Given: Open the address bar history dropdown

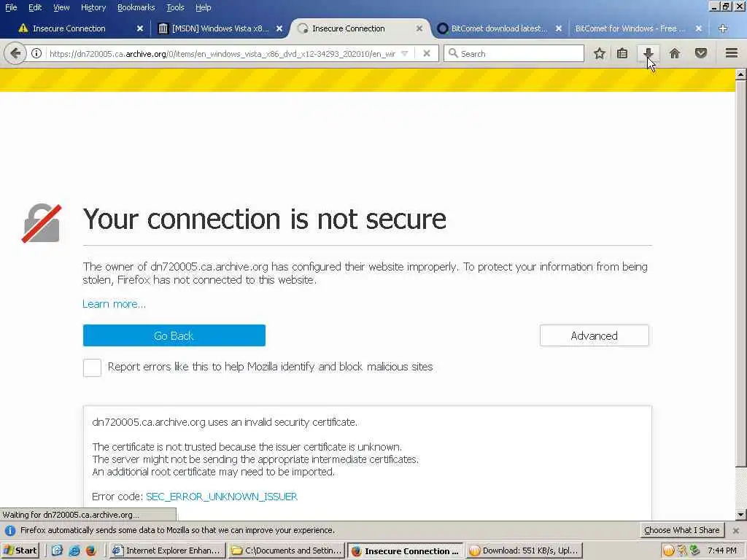Looking at the screenshot, I should tap(404, 53).
